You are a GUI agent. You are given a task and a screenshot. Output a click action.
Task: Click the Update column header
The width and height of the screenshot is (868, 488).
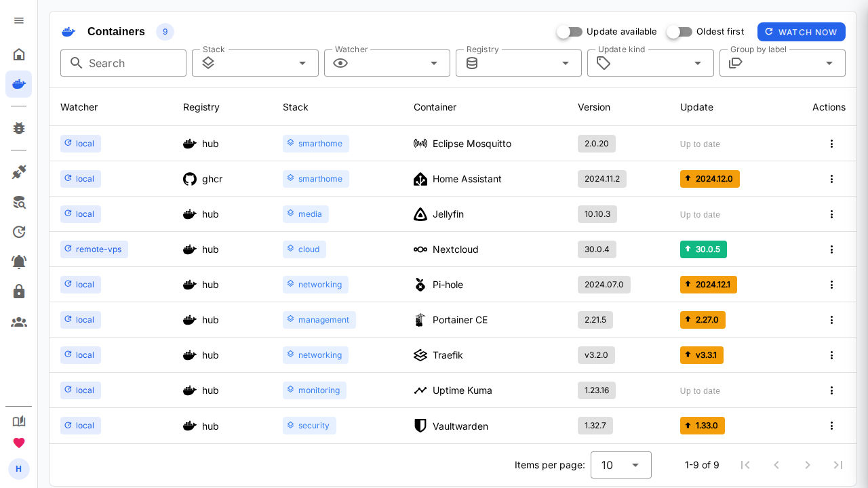pos(696,107)
